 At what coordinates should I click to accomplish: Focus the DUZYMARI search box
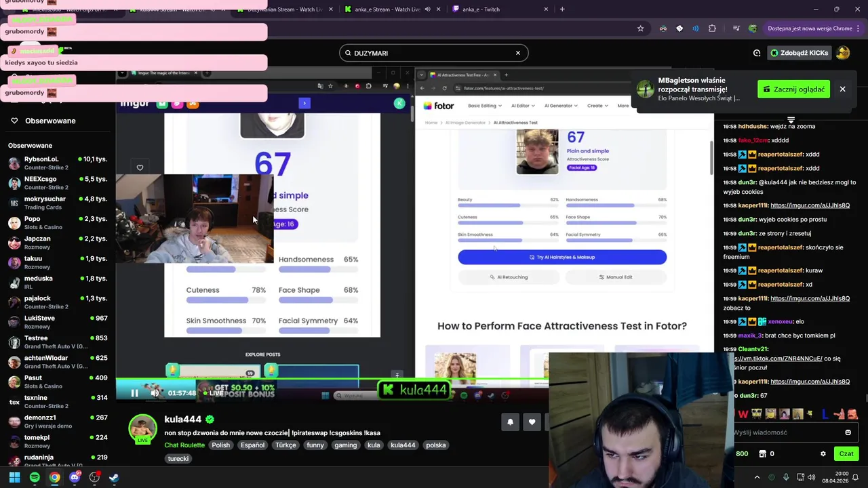(434, 53)
